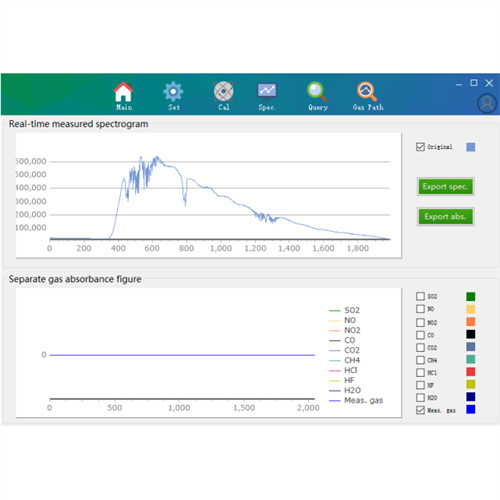
Task: Click the user profile avatar icon
Action: click(487, 103)
